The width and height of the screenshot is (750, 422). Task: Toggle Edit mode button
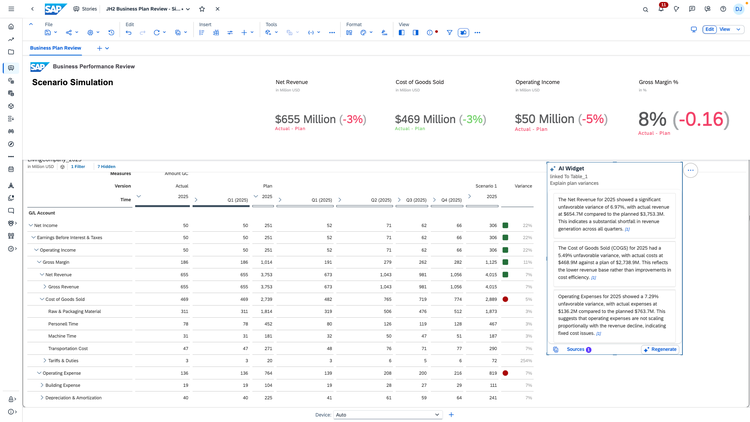tap(709, 29)
